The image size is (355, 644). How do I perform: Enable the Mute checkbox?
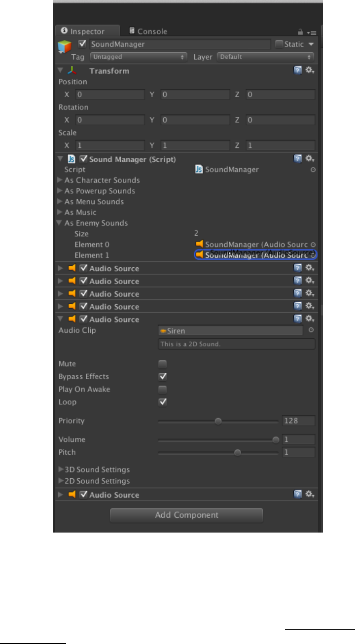coord(162,364)
